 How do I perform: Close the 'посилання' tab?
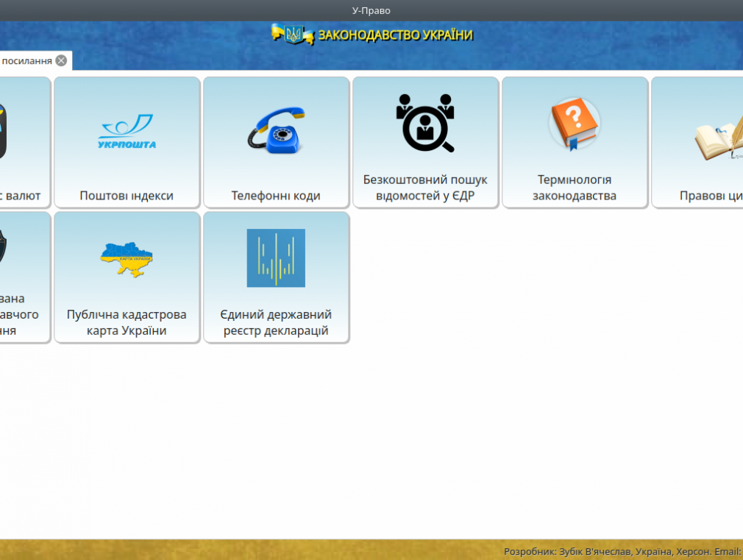61,60
